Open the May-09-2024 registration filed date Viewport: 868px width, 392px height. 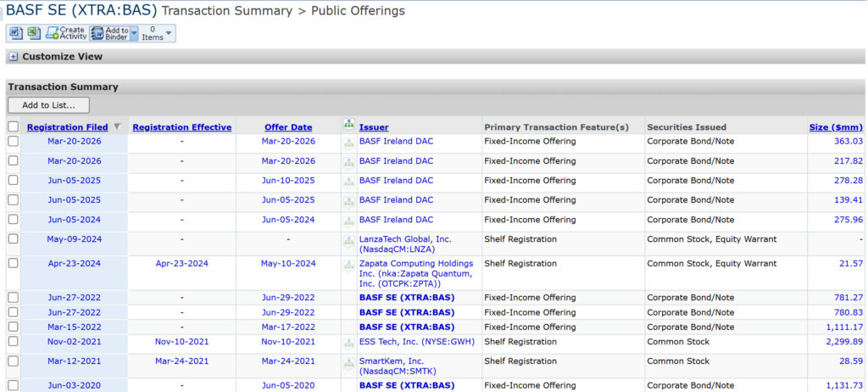coord(75,239)
